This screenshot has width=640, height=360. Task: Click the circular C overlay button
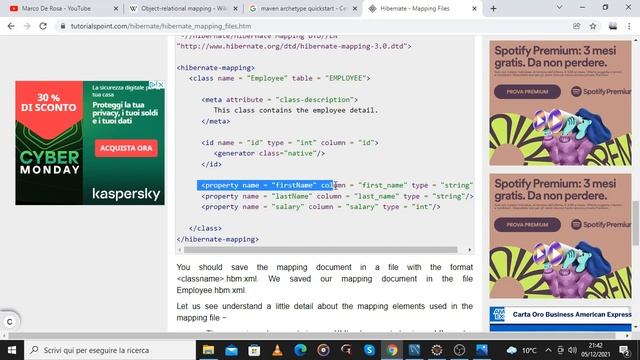10,322
